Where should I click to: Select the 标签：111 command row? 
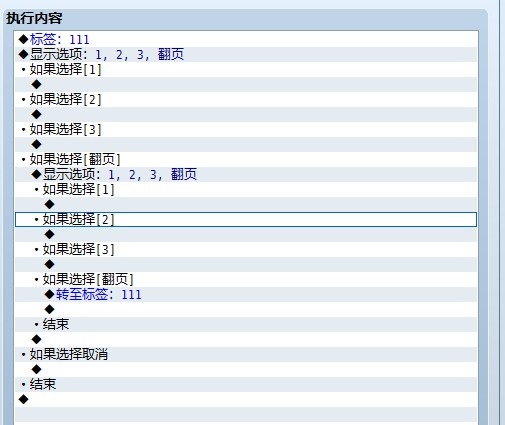point(246,39)
